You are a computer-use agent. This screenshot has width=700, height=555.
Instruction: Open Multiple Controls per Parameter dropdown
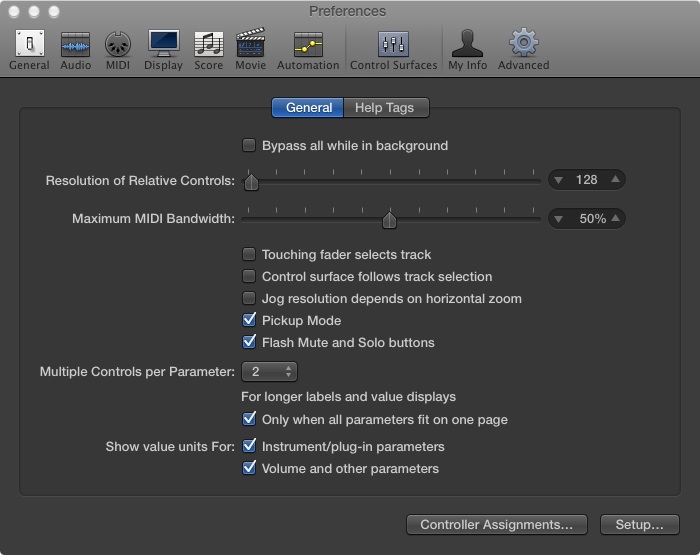point(269,371)
